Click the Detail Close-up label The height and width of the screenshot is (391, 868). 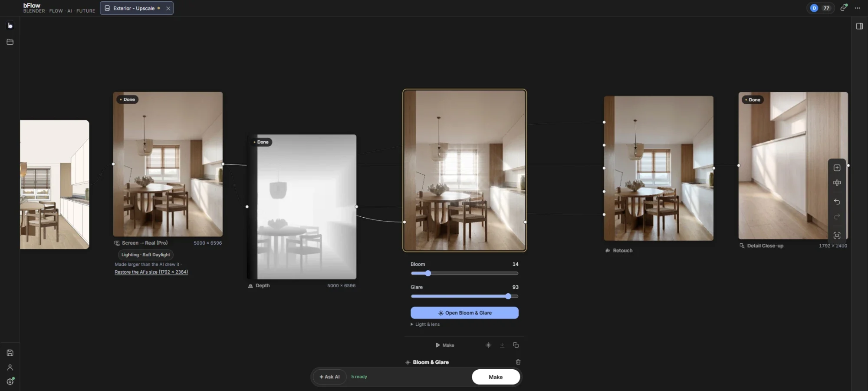(x=765, y=246)
